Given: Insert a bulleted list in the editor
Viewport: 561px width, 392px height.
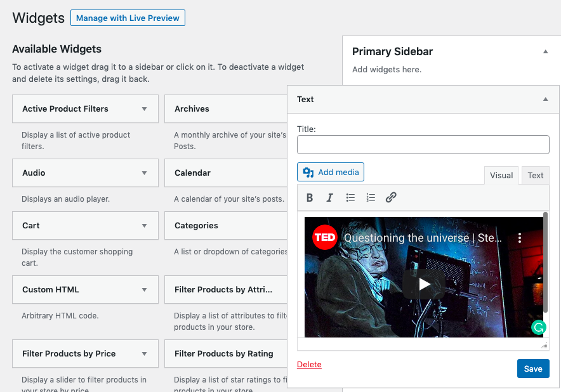Looking at the screenshot, I should pos(350,197).
